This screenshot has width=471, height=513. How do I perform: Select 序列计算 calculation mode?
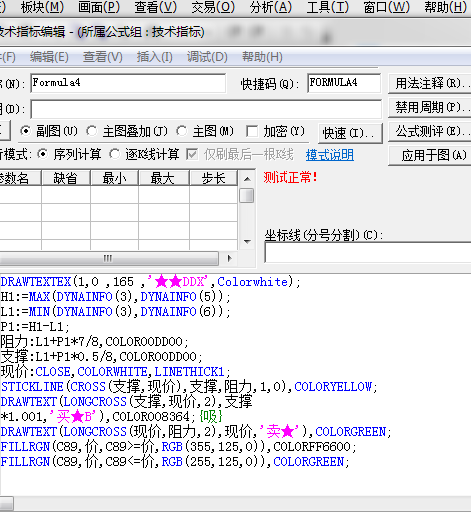[x=69, y=154]
